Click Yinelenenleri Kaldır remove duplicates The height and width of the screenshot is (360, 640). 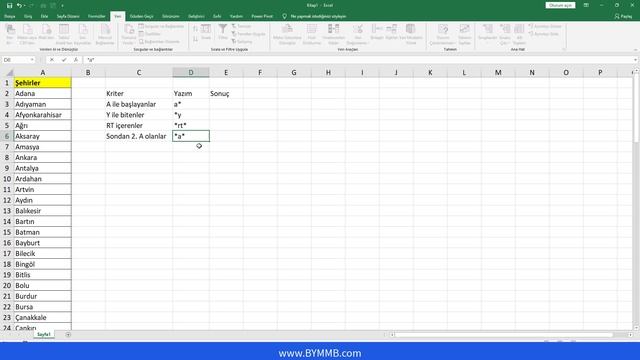333,34
